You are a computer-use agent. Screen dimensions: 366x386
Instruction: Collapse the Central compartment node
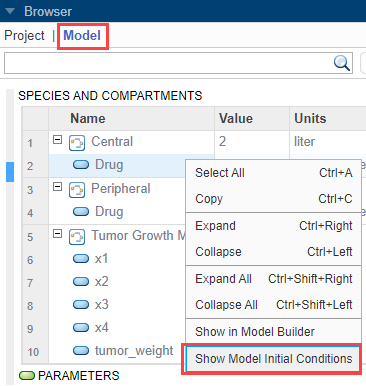(x=58, y=139)
